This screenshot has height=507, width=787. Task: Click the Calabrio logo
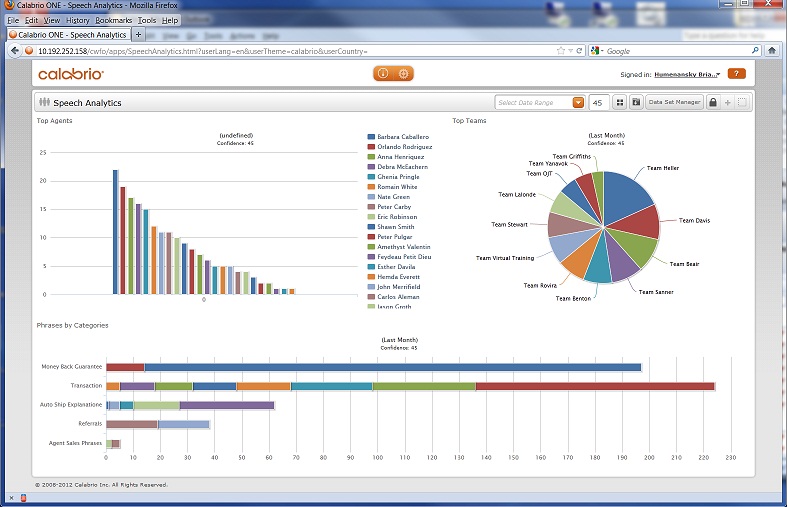(x=71, y=74)
